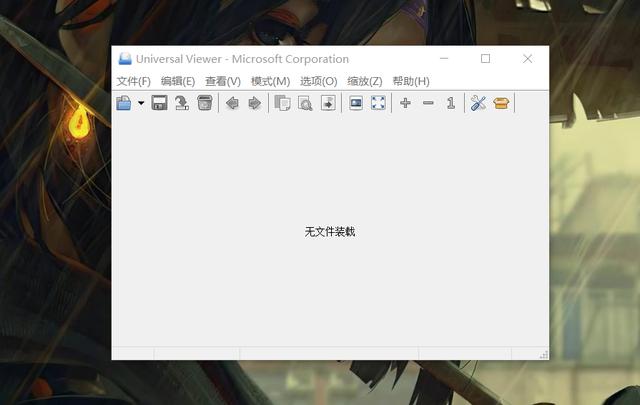
Task: Expand the recent files dropdown arrow
Action: (141, 103)
